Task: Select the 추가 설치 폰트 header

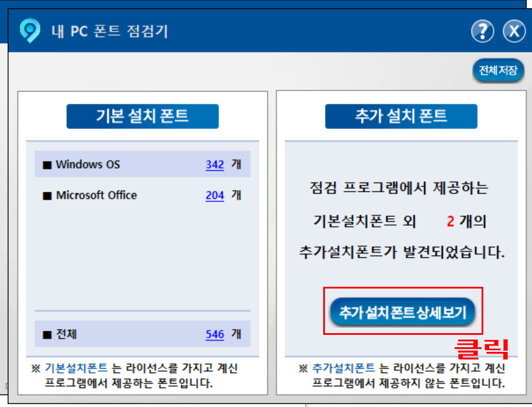Action: pyautogui.click(x=401, y=116)
